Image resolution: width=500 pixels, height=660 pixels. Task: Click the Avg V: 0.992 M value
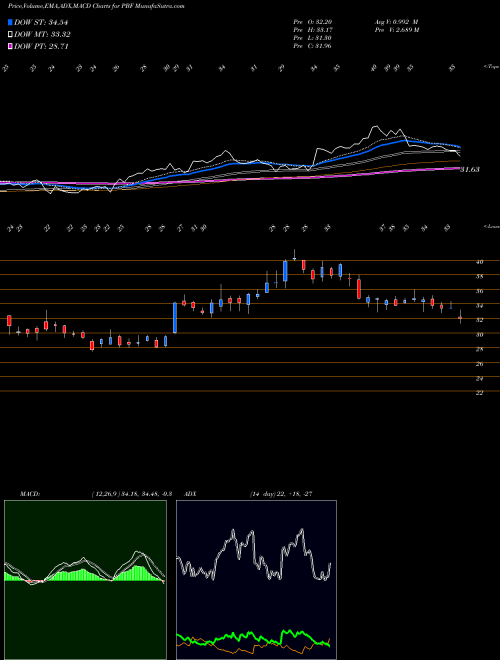(x=395, y=22)
